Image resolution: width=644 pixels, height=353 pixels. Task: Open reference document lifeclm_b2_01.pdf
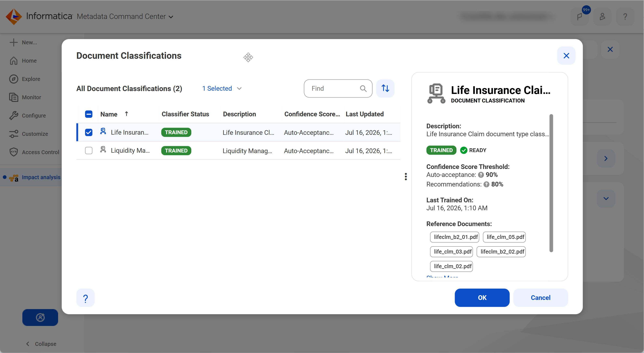click(x=454, y=237)
